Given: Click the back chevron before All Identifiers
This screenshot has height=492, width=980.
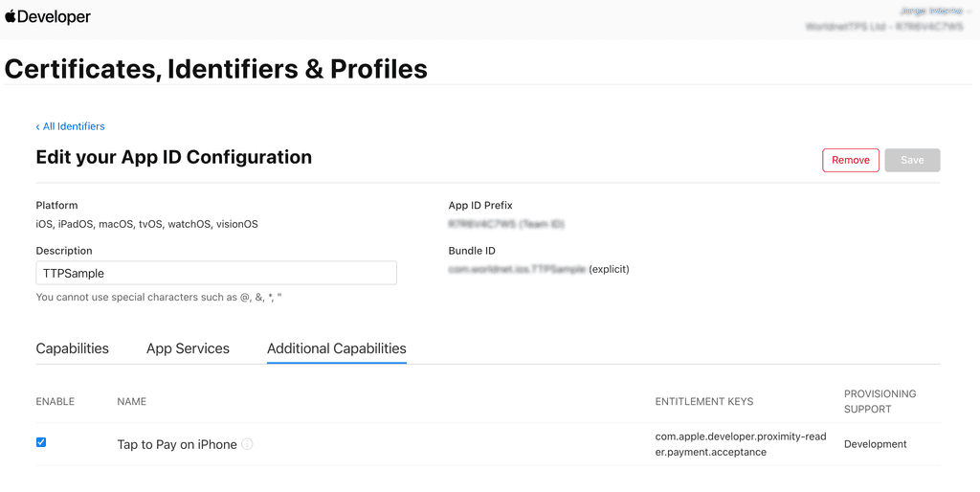Looking at the screenshot, I should coord(38,126).
